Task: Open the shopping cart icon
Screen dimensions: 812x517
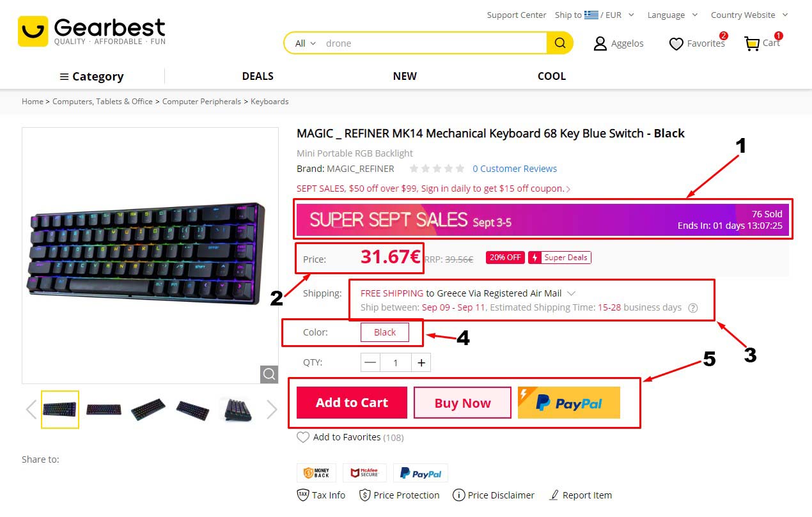Action: 752,43
